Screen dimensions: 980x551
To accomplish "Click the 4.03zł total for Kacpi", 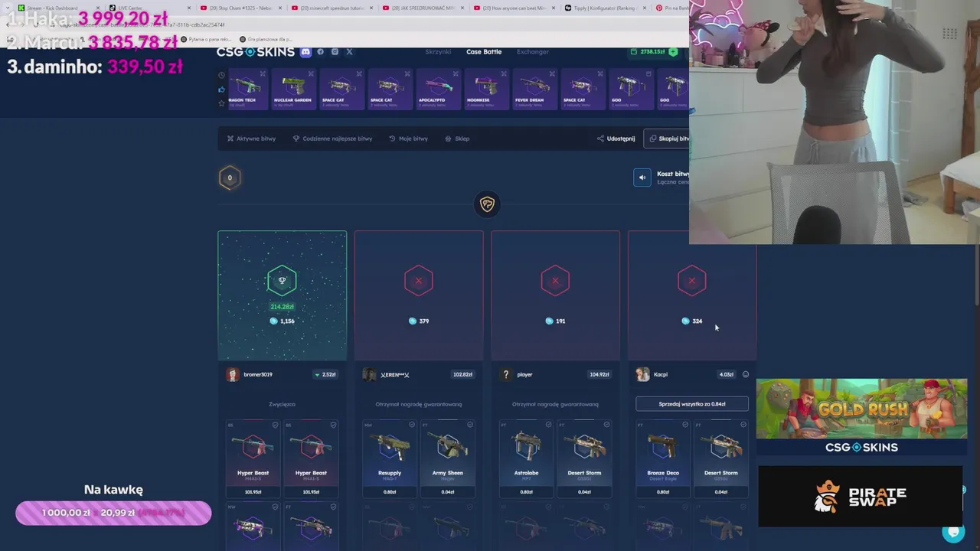I will (727, 374).
